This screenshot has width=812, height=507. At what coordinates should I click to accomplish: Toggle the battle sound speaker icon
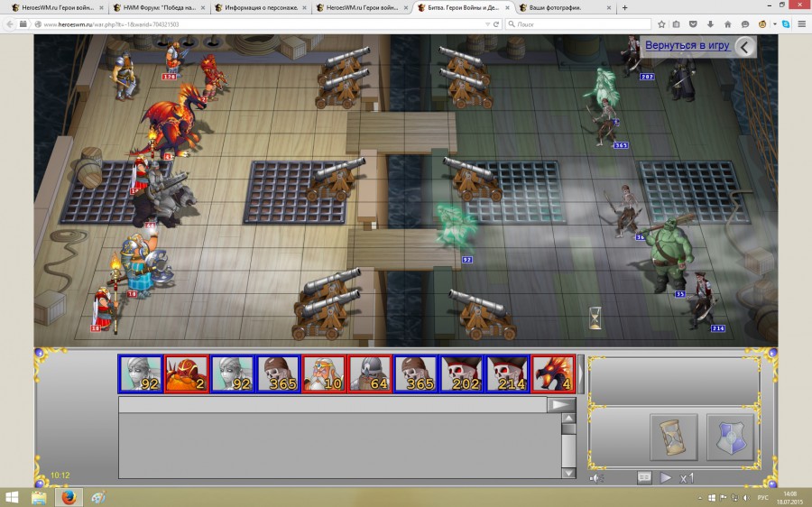[596, 478]
